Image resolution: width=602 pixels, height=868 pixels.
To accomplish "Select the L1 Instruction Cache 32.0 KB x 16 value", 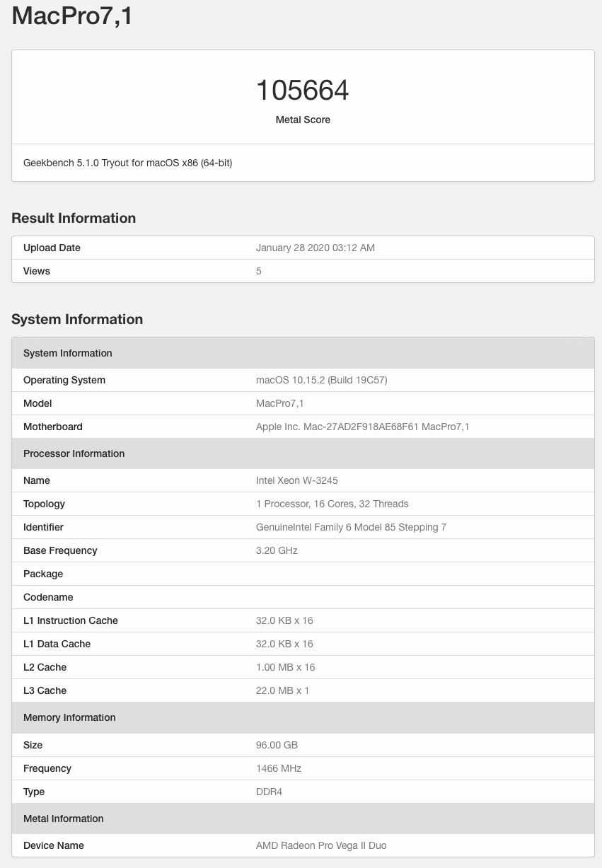I will (284, 620).
